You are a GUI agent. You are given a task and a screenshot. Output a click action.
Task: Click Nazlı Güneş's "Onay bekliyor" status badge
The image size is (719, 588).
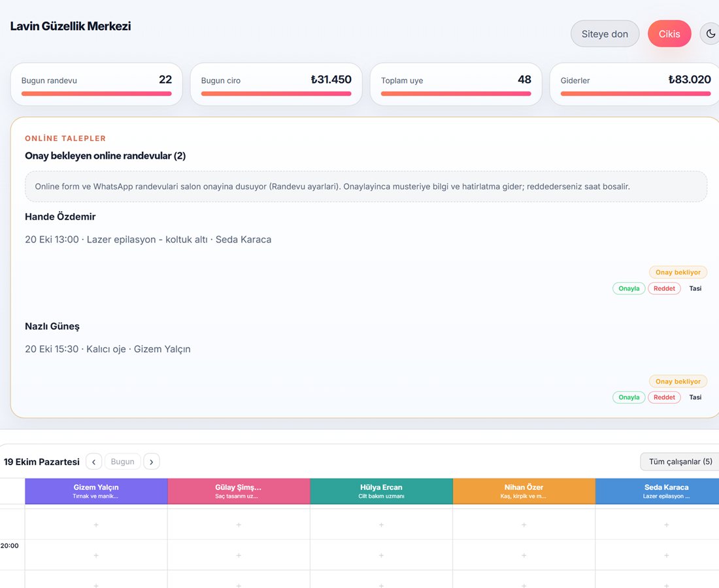coord(678,382)
